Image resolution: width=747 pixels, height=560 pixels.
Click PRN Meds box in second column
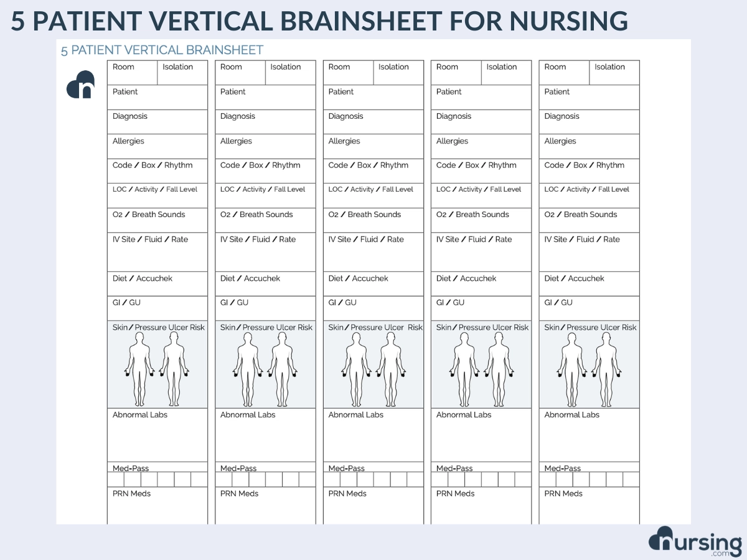pyautogui.click(x=265, y=505)
